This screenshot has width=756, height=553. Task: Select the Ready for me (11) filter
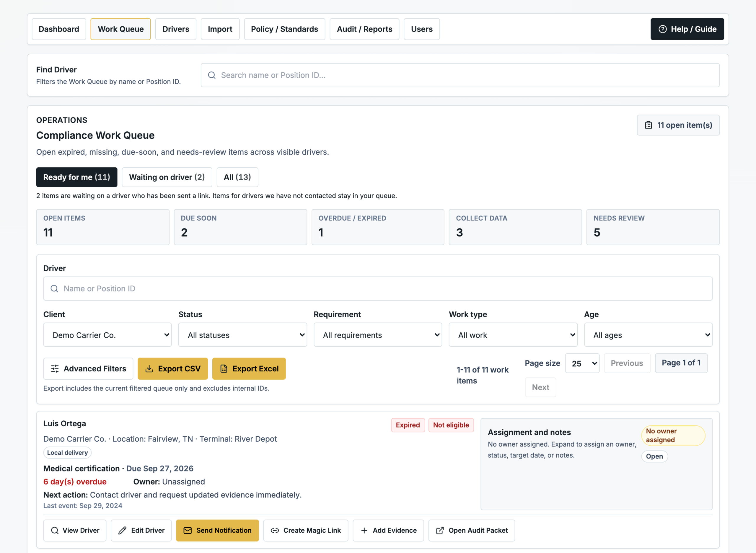[x=77, y=177]
